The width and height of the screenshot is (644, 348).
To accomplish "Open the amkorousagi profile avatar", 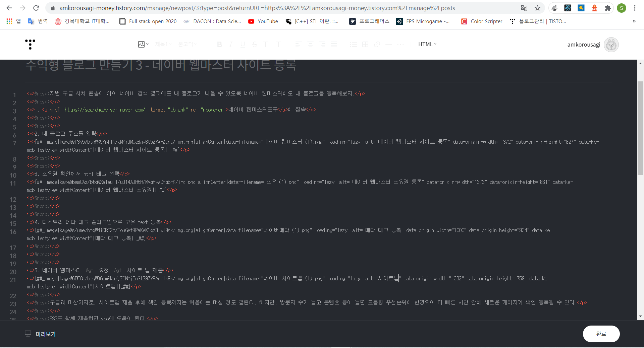I will [x=611, y=45].
